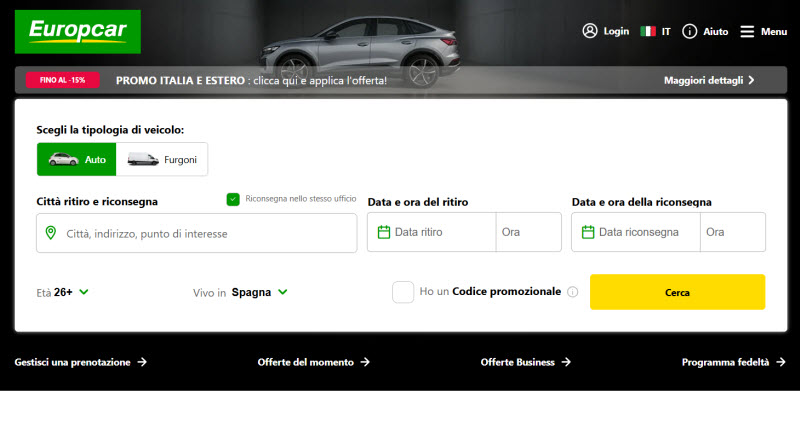Click the info icon beside Codice promozionale
This screenshot has width=800, height=430.
(572, 292)
